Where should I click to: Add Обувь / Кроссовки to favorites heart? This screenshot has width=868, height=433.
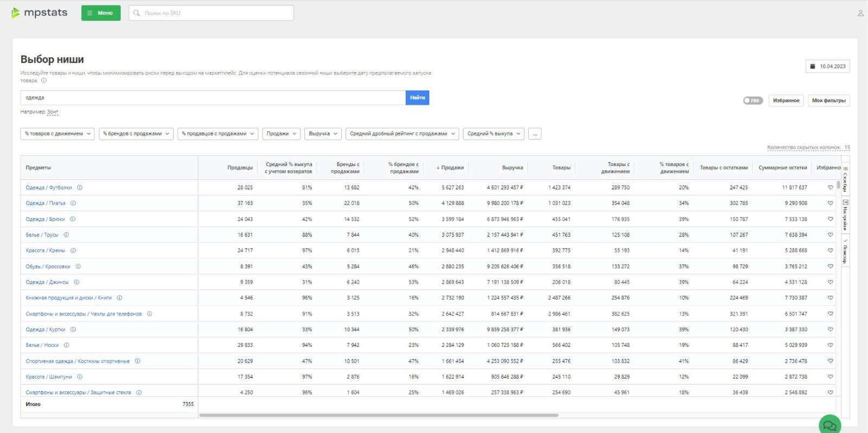830,266
